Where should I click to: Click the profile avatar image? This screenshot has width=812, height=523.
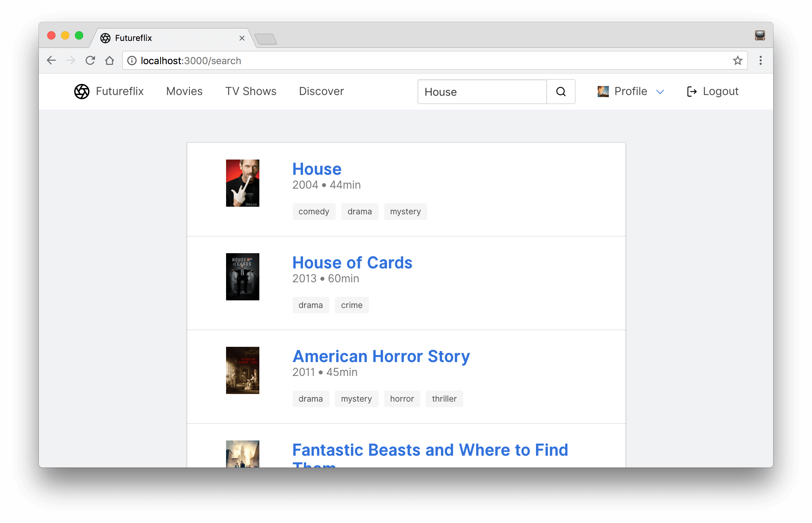point(603,92)
